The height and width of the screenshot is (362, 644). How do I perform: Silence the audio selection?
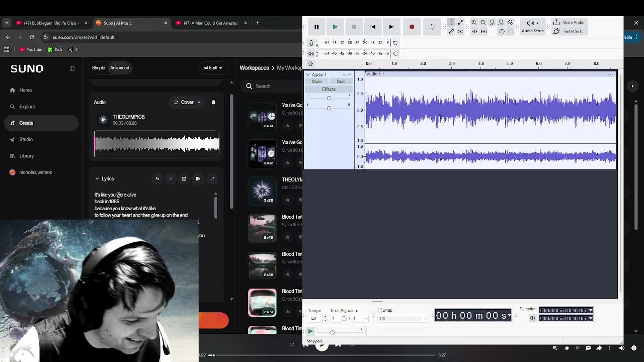(484, 32)
